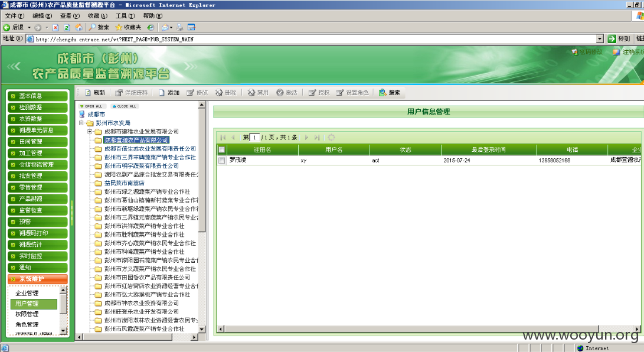
Task: Click phone number cell 13658052168
Action: pos(554,161)
